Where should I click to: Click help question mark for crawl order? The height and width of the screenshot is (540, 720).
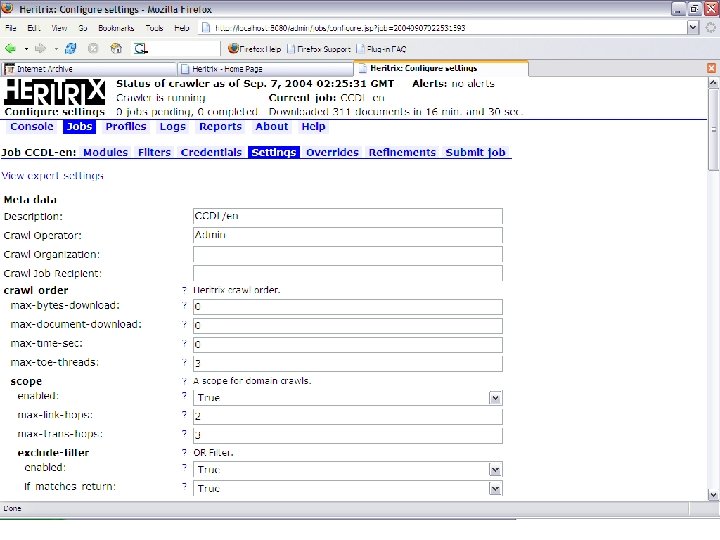tap(184, 290)
